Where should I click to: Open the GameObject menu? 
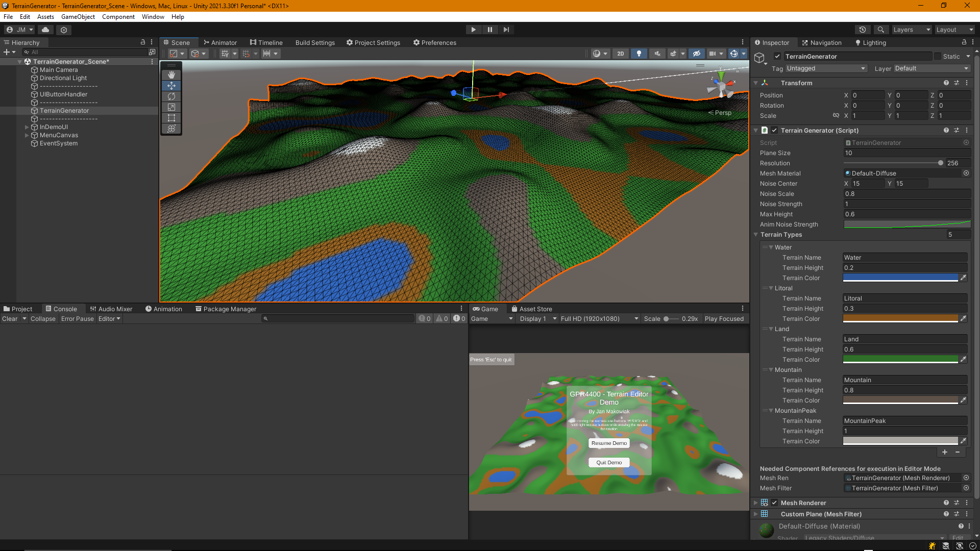[78, 17]
